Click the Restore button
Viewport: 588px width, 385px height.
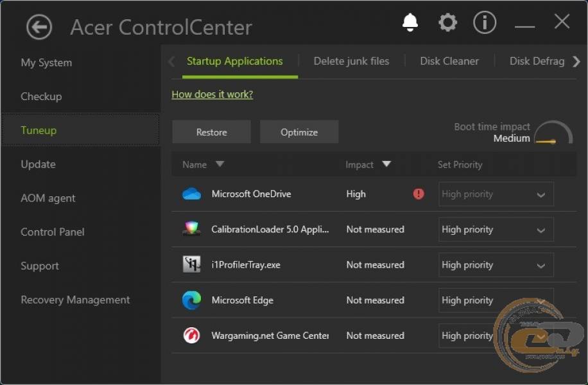[211, 132]
